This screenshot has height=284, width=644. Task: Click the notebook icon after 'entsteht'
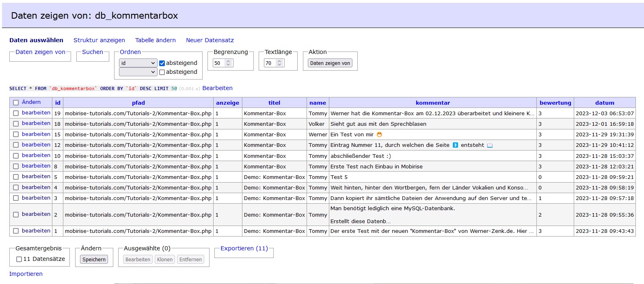click(490, 146)
